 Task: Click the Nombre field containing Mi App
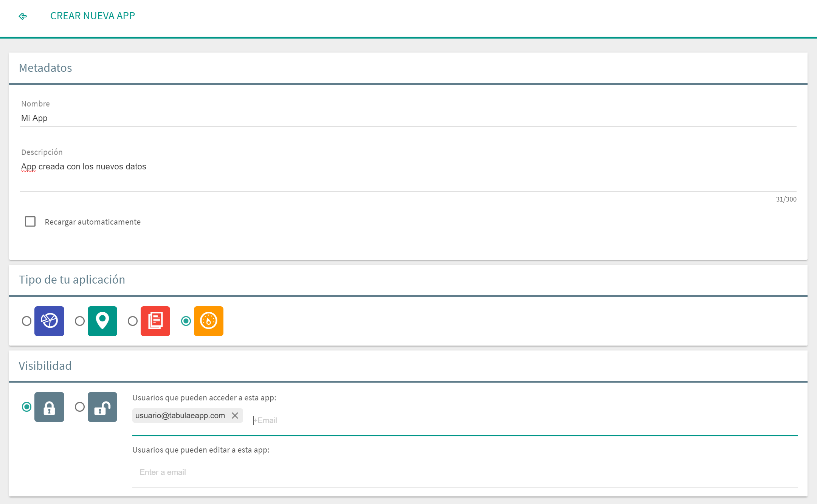point(408,118)
